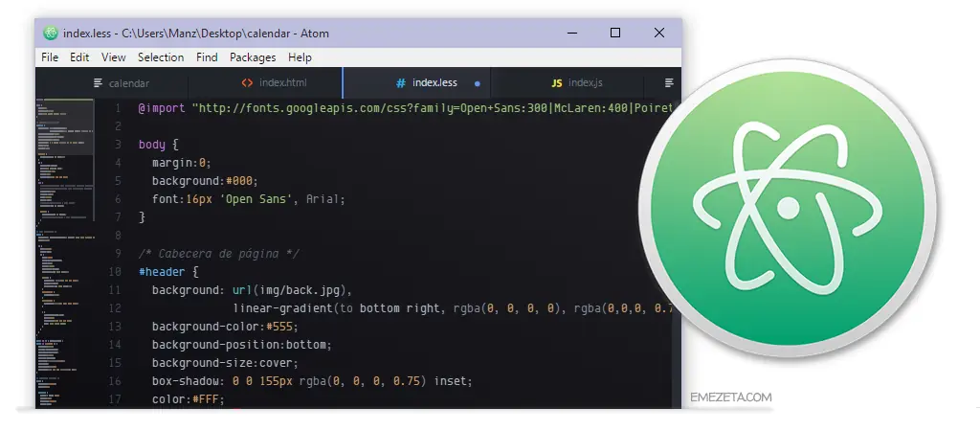980x431 pixels.
Task: Switch to the calendar tab
Action: click(x=121, y=83)
